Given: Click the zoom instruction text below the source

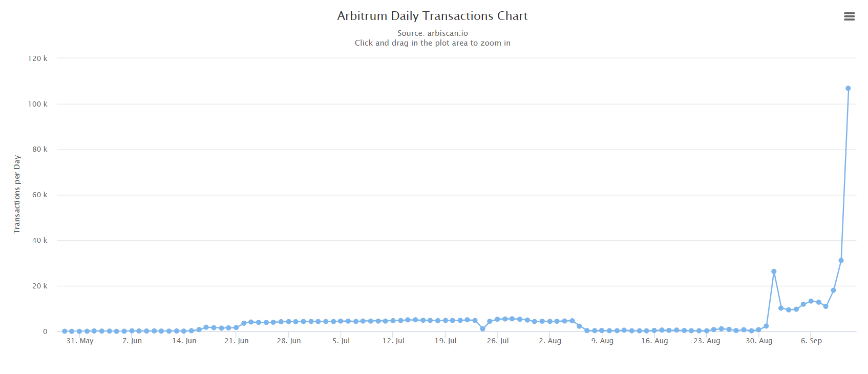Looking at the screenshot, I should coord(432,43).
